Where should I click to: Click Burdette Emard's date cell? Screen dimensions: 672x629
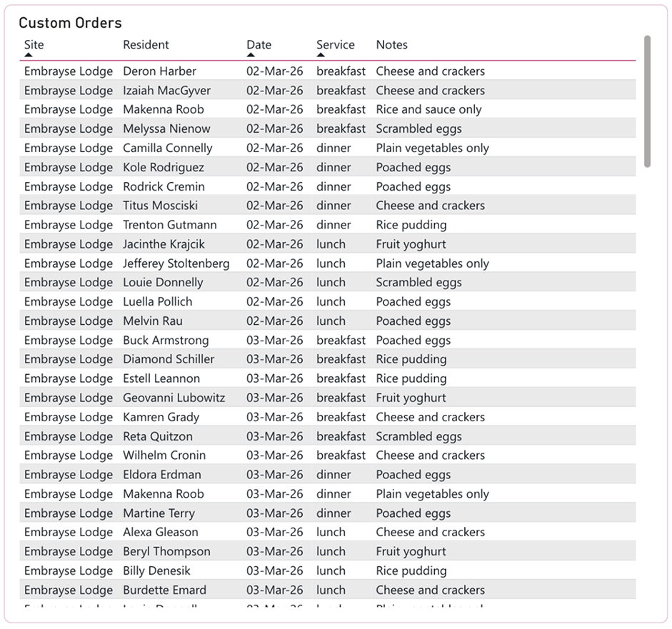click(x=274, y=590)
